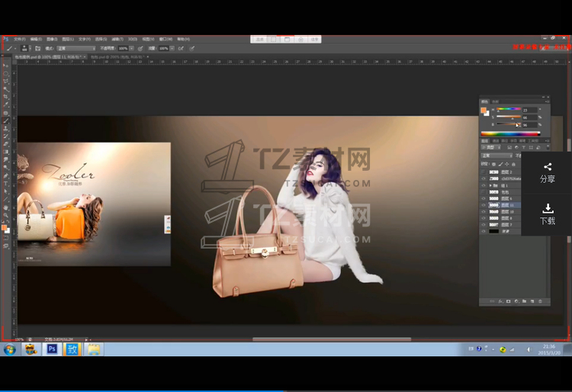Click the download (下载) icon
Screen dimensions: 572x392
click(547, 208)
